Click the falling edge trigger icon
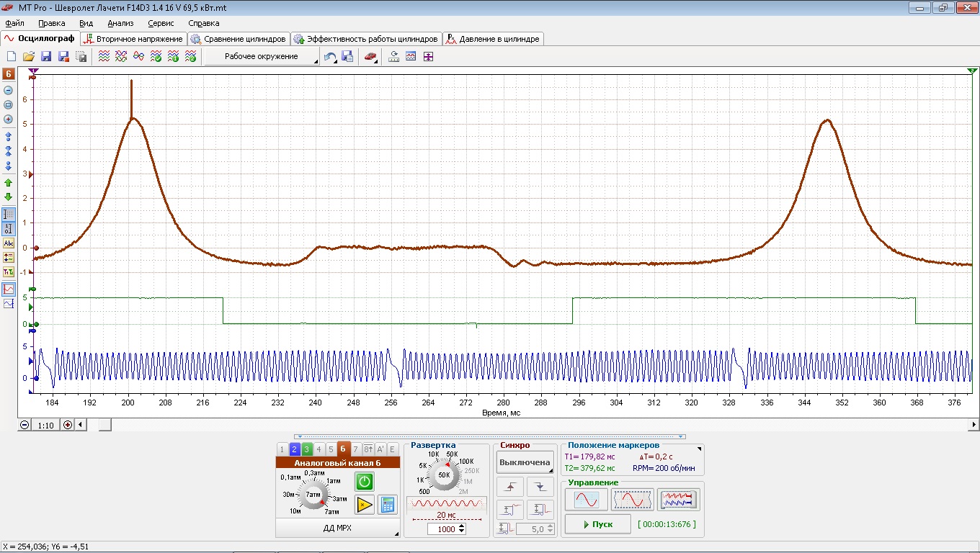980x553 pixels. pos(540,487)
